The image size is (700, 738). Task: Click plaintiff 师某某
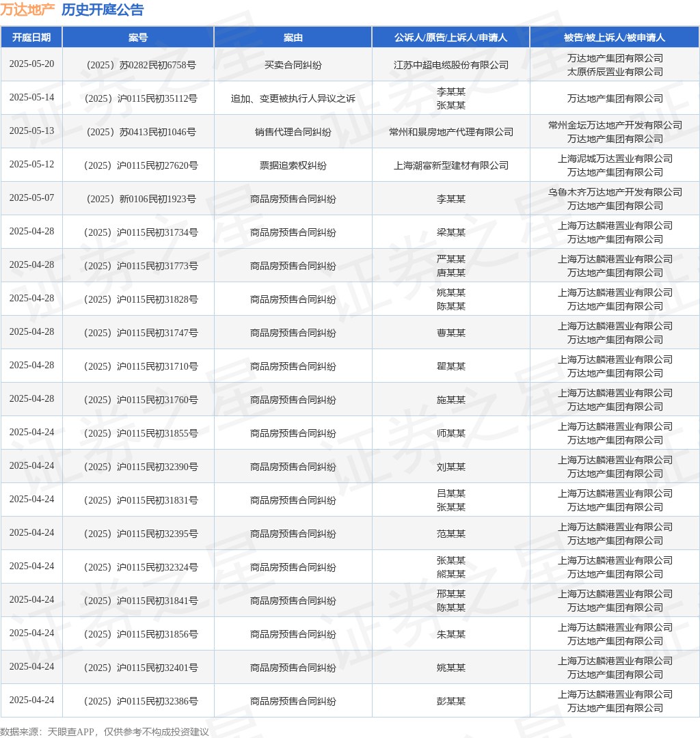(451, 433)
